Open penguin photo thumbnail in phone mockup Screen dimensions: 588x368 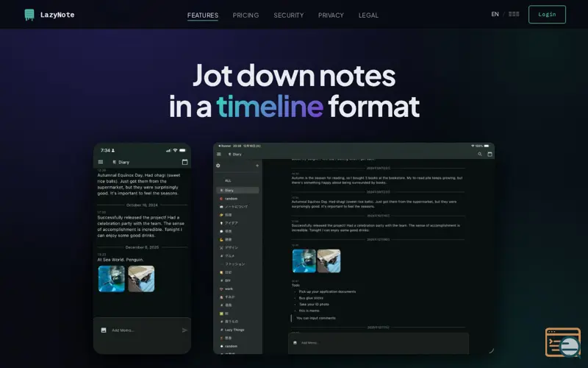click(x=112, y=279)
